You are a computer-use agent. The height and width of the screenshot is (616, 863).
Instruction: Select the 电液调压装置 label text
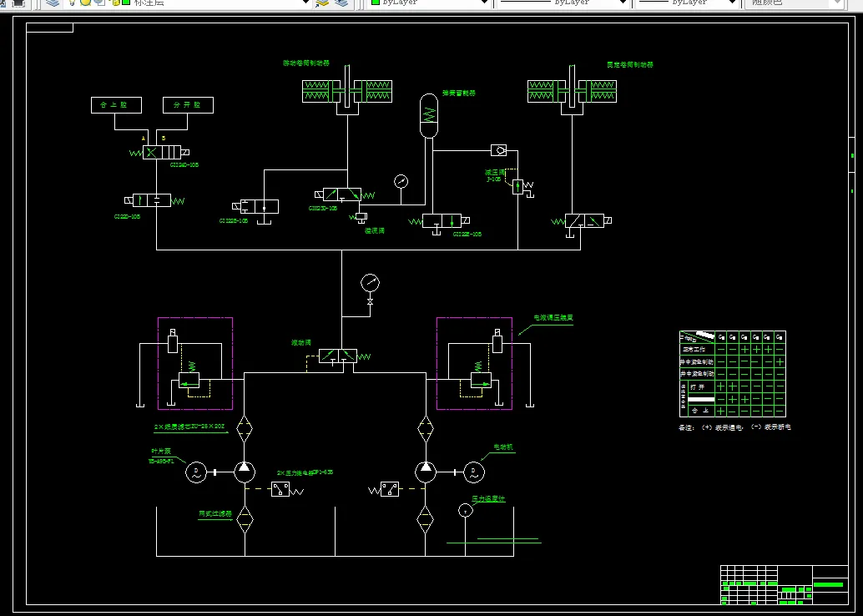tap(553, 318)
